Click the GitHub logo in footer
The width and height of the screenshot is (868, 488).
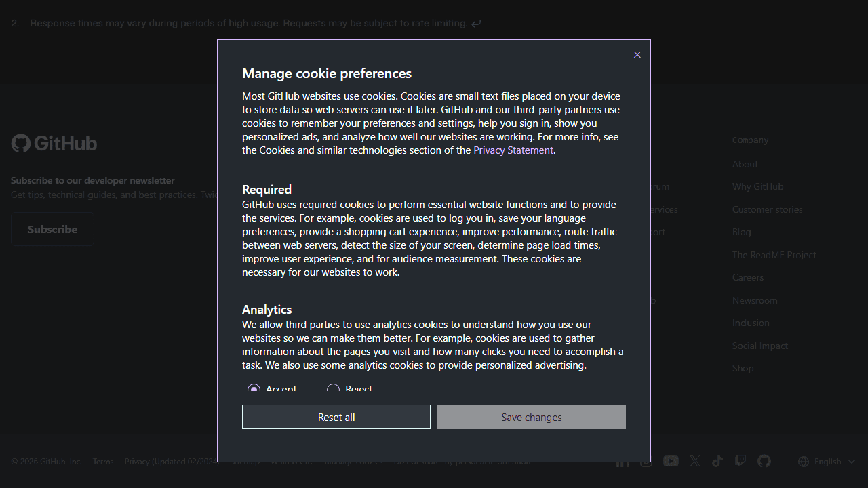(x=54, y=143)
